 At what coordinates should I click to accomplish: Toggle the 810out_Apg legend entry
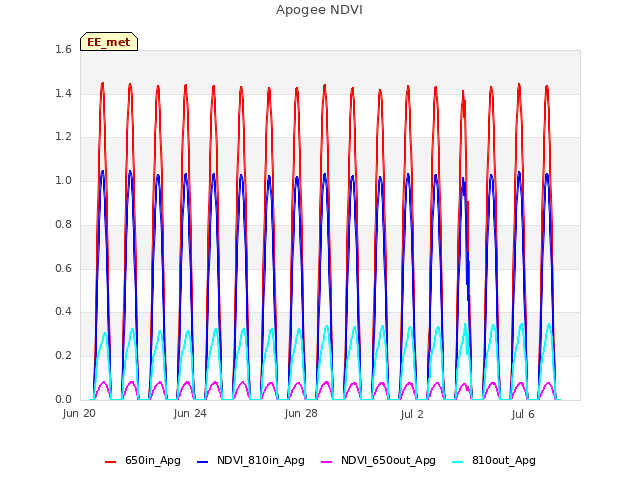point(494,460)
